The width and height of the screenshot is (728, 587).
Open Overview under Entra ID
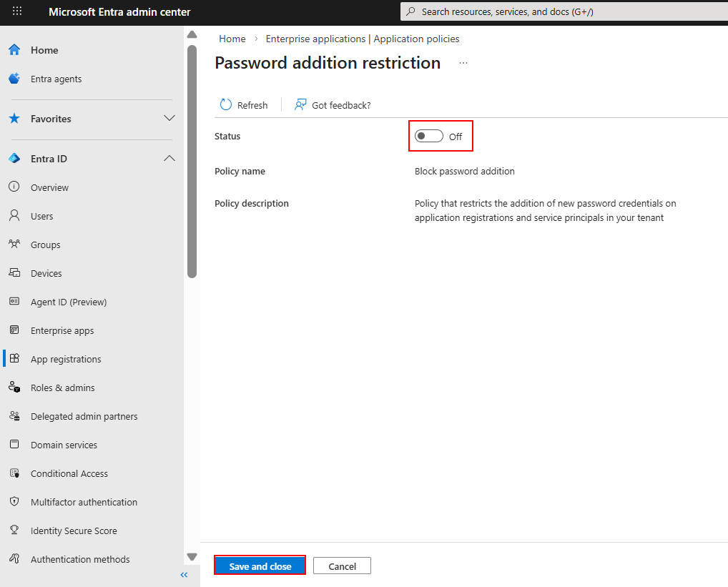49,187
